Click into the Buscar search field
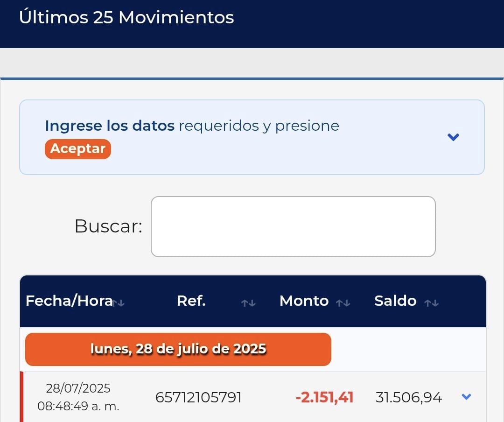 [x=293, y=226]
